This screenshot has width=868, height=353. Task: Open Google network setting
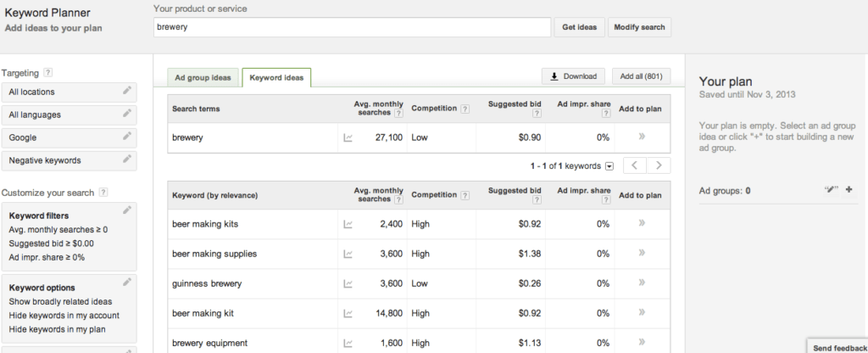tap(70, 137)
